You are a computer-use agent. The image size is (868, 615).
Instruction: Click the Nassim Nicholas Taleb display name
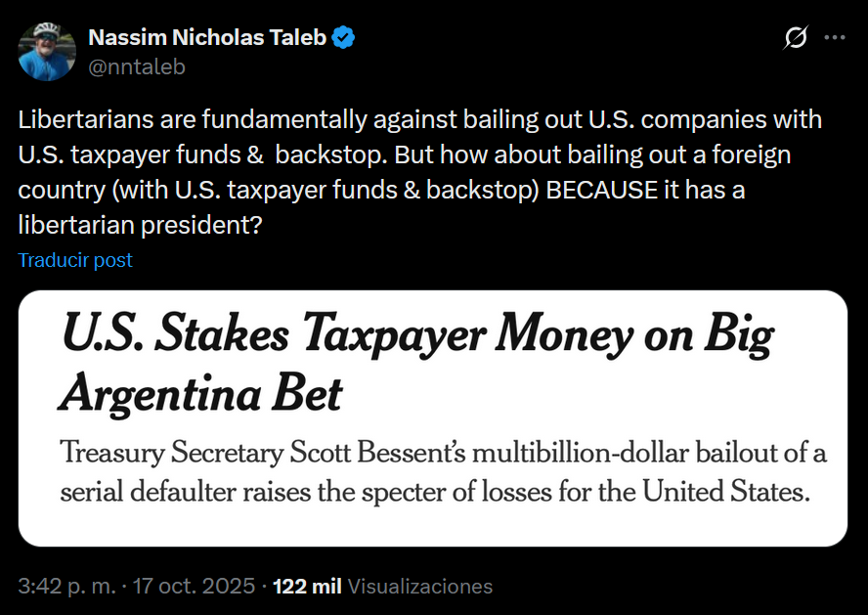(x=207, y=38)
